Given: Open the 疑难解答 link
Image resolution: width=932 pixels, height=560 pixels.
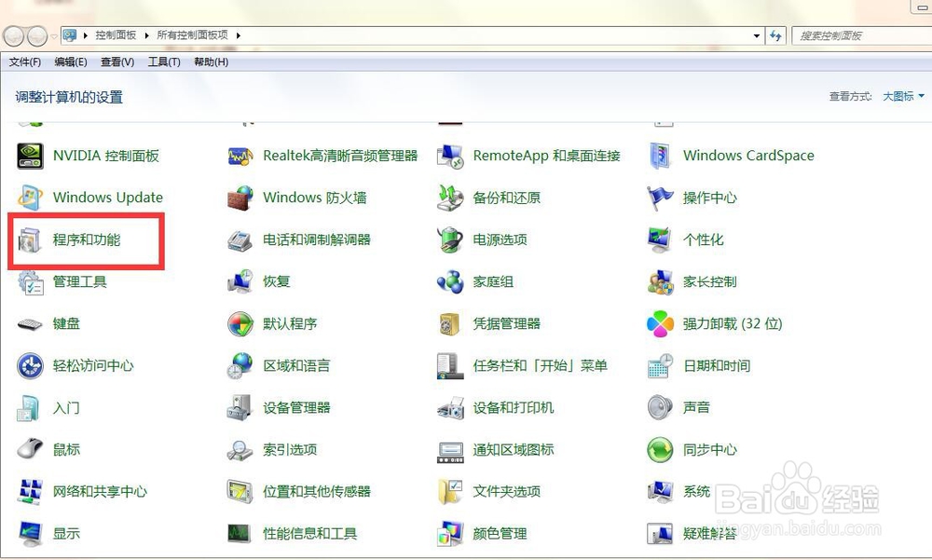Looking at the screenshot, I should point(709,534).
